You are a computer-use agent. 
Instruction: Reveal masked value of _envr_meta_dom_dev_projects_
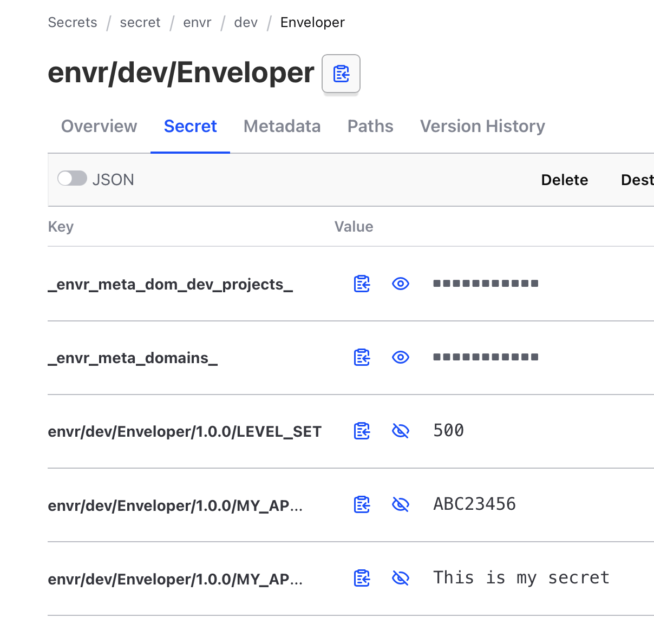400,284
